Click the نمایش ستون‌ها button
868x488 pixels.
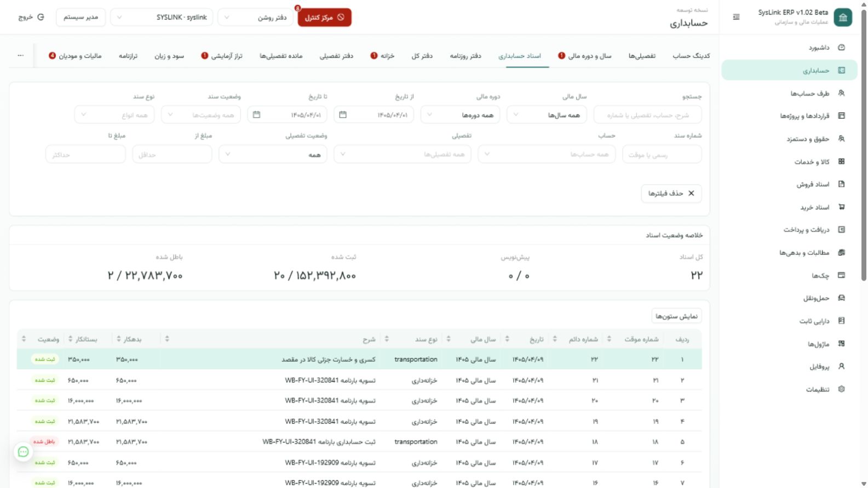676,316
